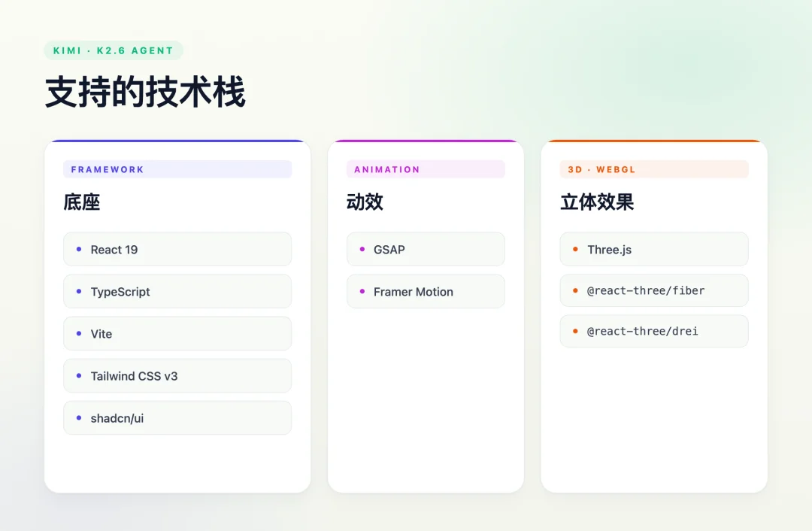
Task: Click the KIMI · K2.6 AGENT pill badge
Action: click(112, 50)
